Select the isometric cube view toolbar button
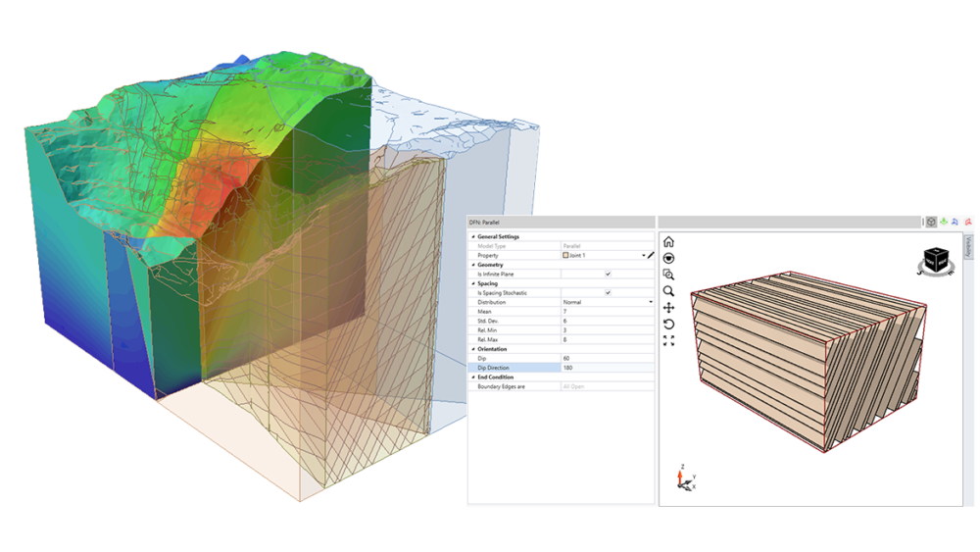This screenshot has height=552, width=980. [x=929, y=223]
